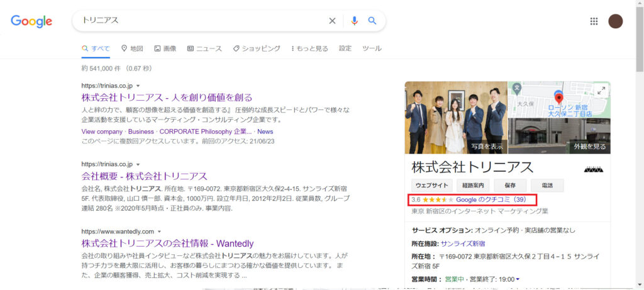
Task: Click the 経路案内 button
Action: point(473,185)
